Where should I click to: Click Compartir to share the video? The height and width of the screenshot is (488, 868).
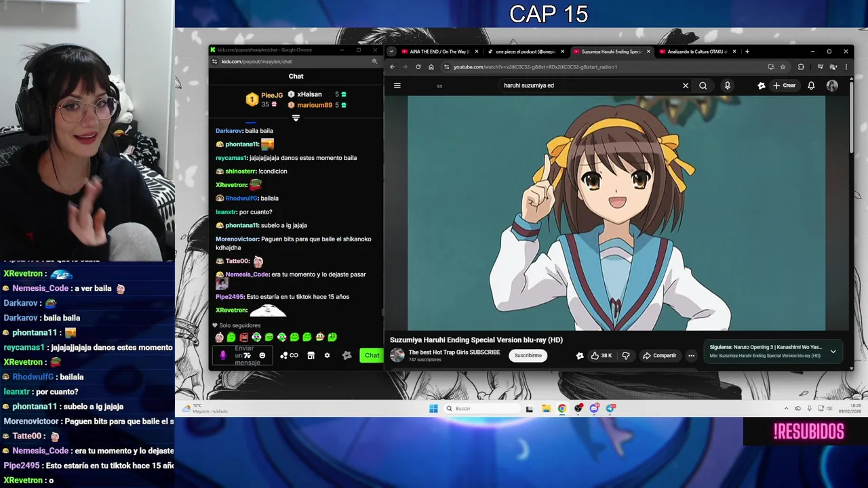tap(660, 355)
